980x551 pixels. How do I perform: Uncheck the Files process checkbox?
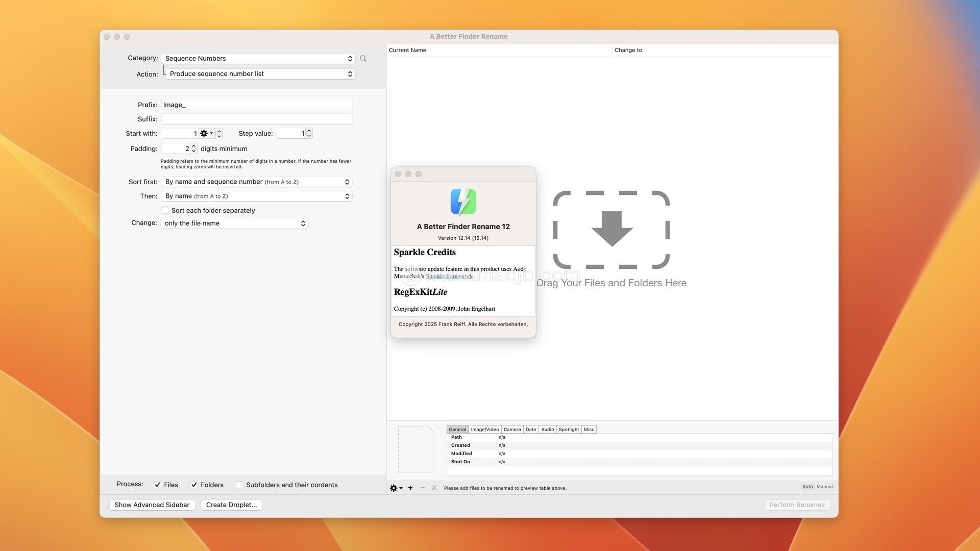(157, 485)
